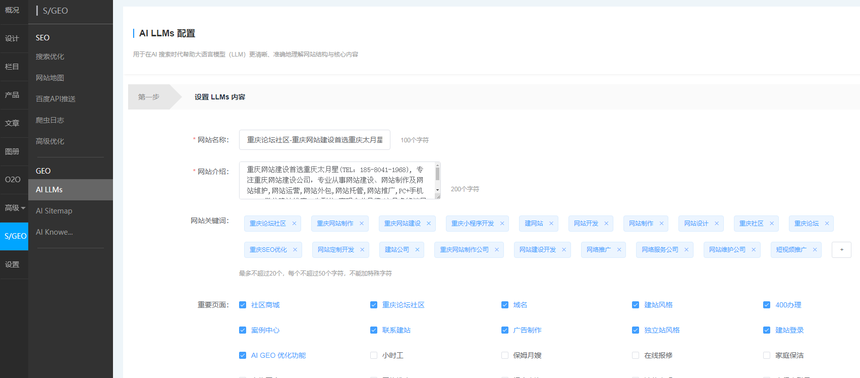Uncheck the 重庆论坛社区 page checkbox
Image resolution: width=860 pixels, height=378 pixels.
pyautogui.click(x=374, y=304)
